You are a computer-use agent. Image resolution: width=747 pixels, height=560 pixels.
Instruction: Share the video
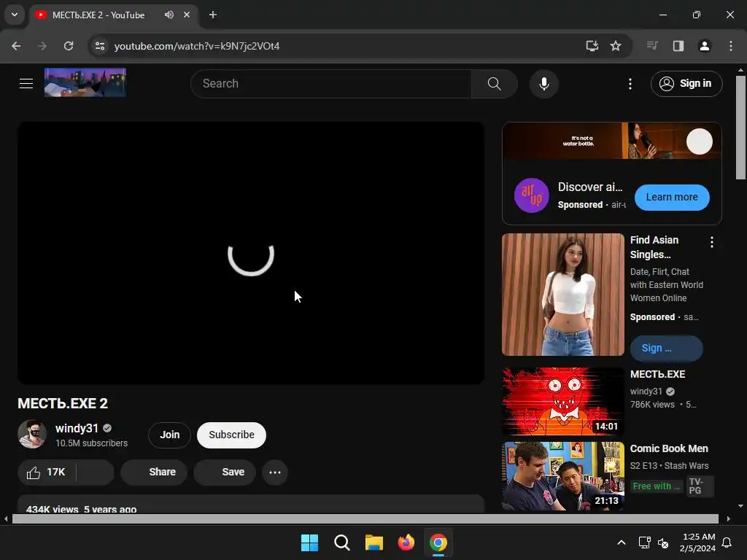click(154, 472)
